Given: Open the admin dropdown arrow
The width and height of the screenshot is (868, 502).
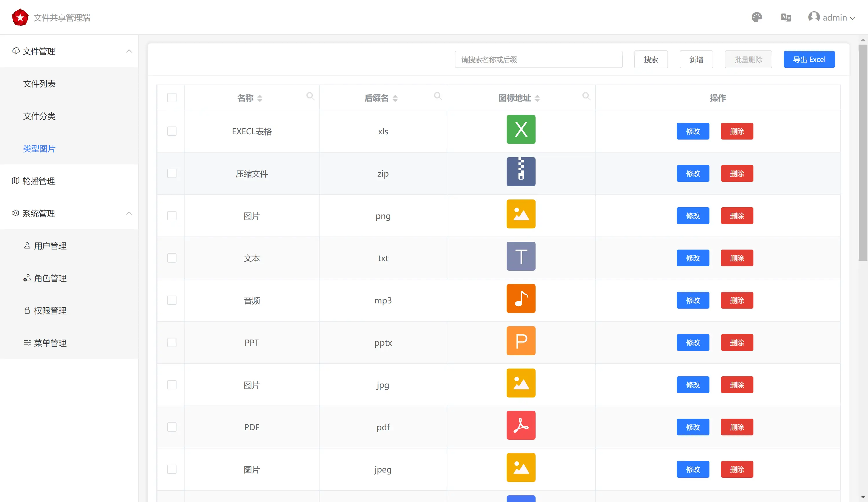Looking at the screenshot, I should pos(853,18).
